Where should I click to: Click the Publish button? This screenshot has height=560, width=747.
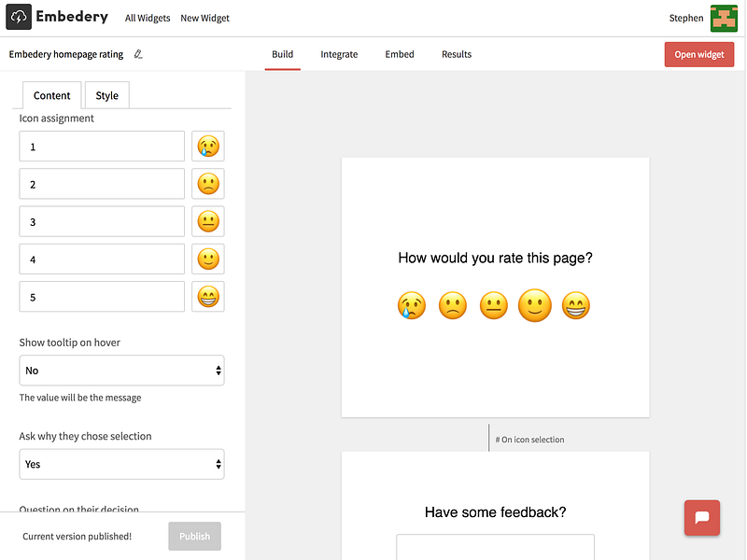click(194, 536)
